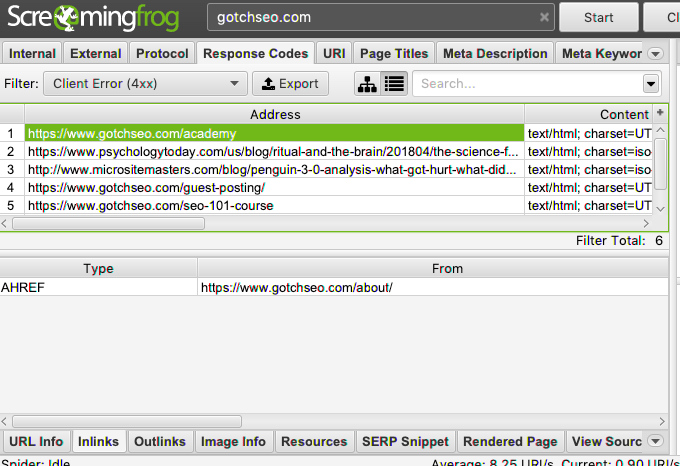This screenshot has height=466, width=680.
Task: Open the Outlinks bottom tab
Action: [x=160, y=441]
